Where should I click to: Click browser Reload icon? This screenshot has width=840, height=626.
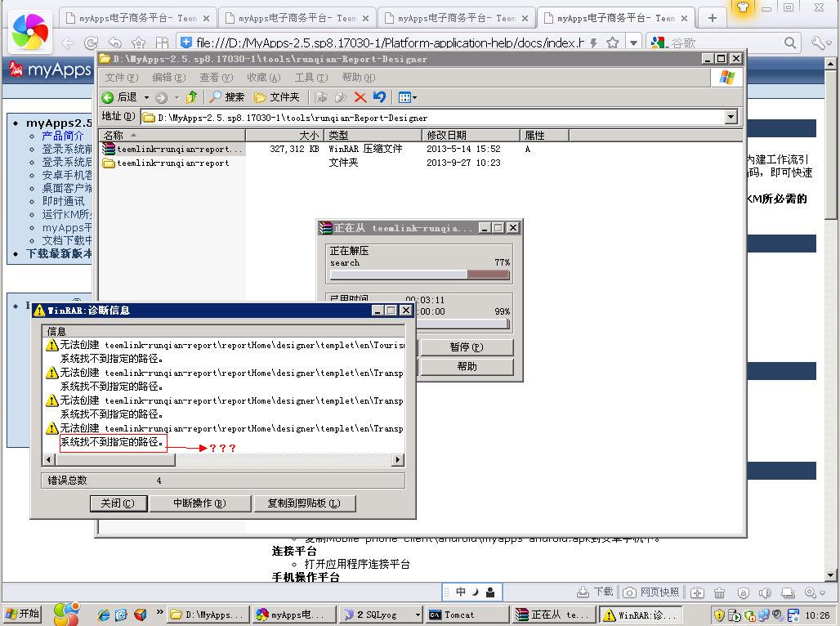pyautogui.click(x=91, y=42)
